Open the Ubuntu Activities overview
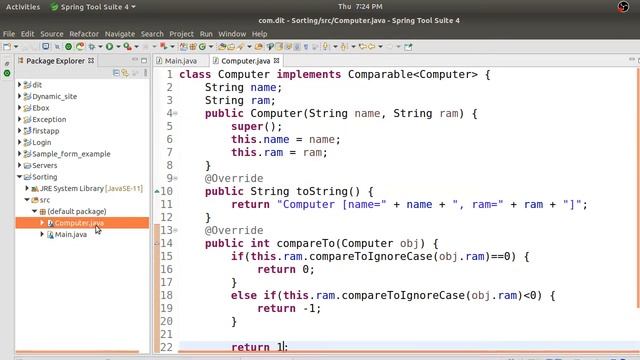Viewport: 640px width, 360px height. tap(23, 7)
